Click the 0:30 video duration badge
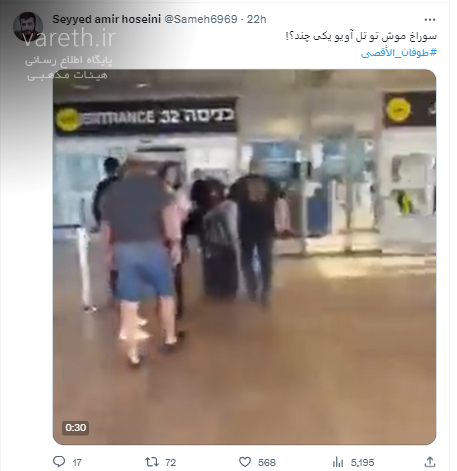This screenshot has width=457, height=471. (x=75, y=428)
